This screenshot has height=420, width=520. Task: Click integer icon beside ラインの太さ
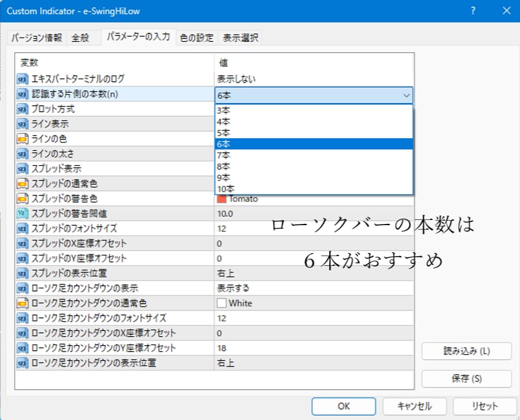tap(22, 154)
